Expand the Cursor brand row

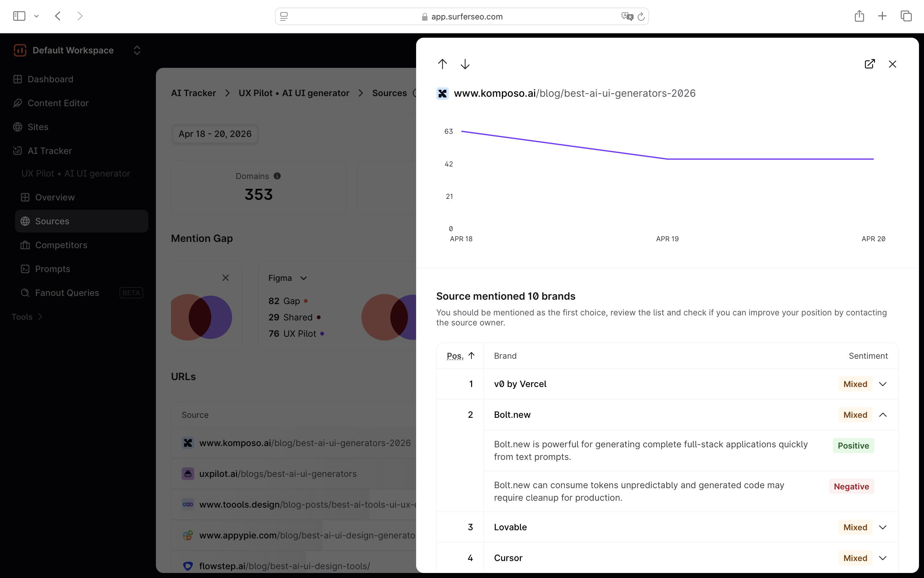tap(882, 558)
